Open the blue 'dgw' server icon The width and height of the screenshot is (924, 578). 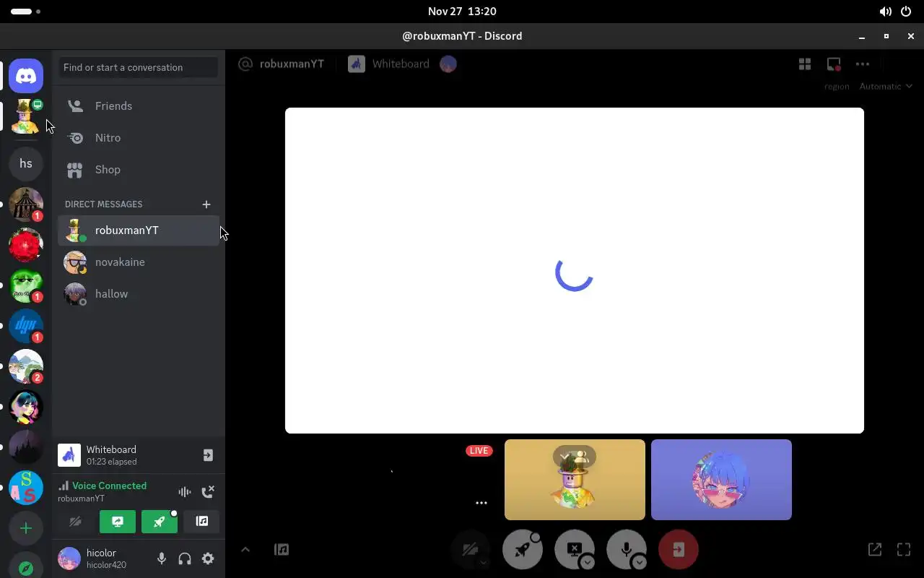(x=26, y=326)
